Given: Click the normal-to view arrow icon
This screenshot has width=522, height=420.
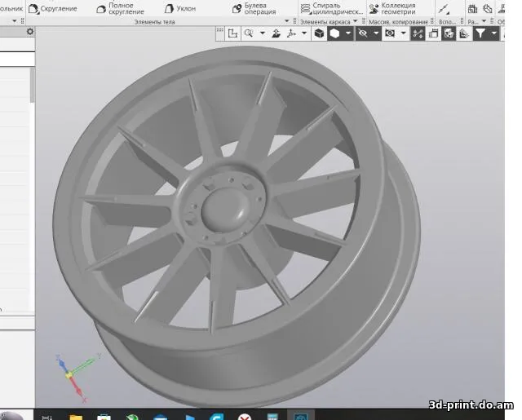Looking at the screenshot, I should coord(276,33).
